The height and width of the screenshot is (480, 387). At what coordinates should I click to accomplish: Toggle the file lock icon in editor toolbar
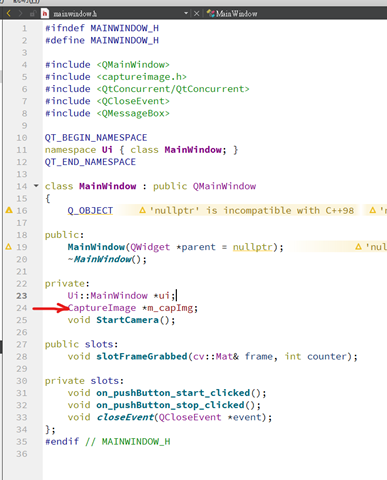click(x=32, y=14)
